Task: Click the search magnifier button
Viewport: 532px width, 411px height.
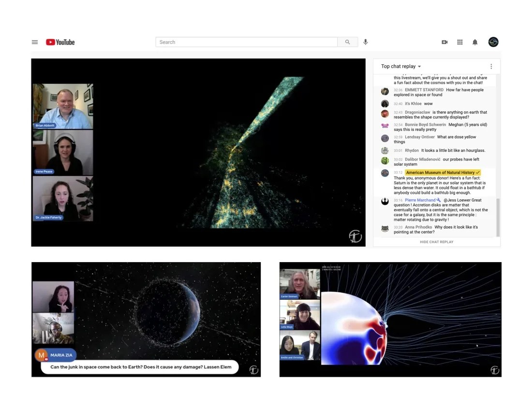Action: pyautogui.click(x=347, y=42)
